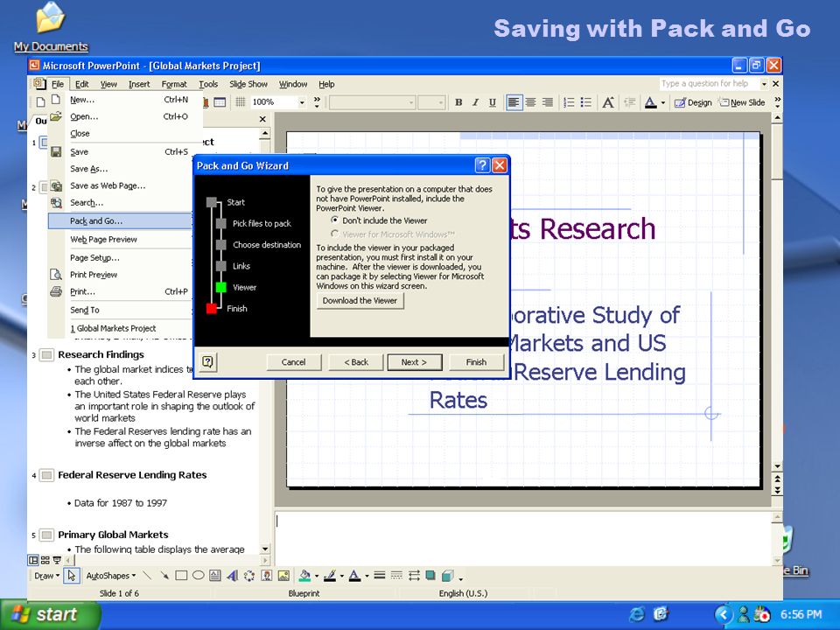The width and height of the screenshot is (840, 630).
Task: Click the New Slide toolbar button
Action: tap(742, 102)
